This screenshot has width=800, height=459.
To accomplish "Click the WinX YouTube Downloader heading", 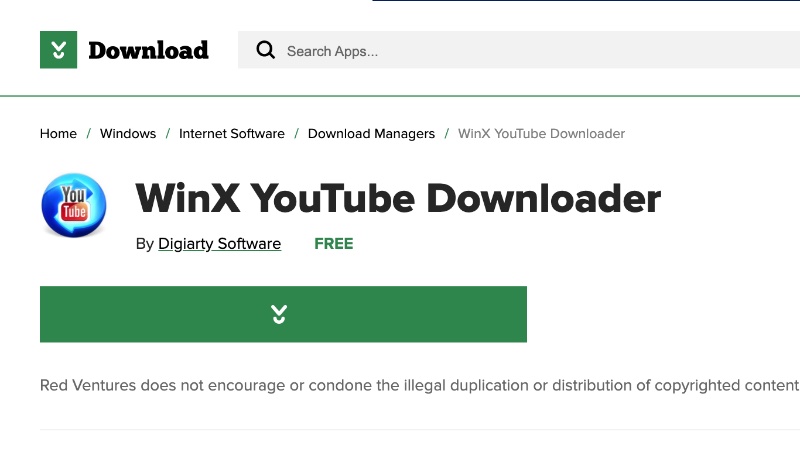I will click(398, 198).
